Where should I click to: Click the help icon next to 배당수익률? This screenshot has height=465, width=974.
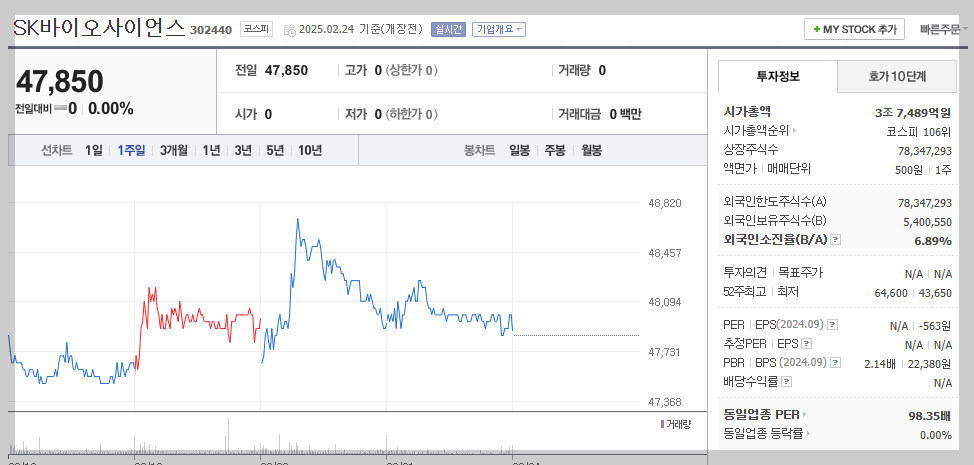pyautogui.click(x=786, y=381)
